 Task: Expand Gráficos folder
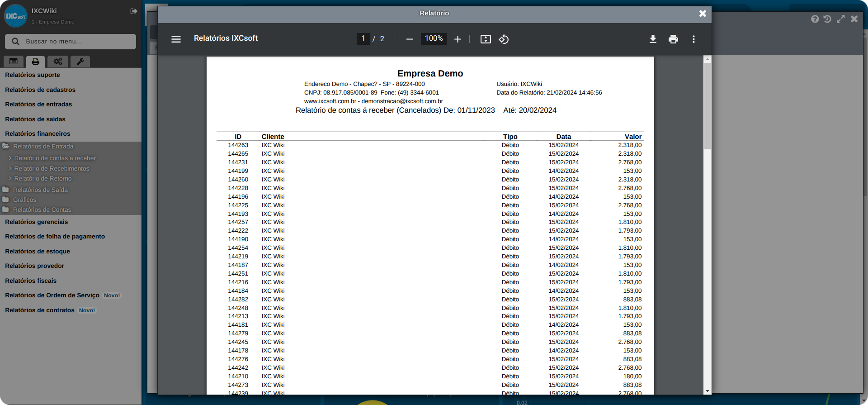click(24, 200)
